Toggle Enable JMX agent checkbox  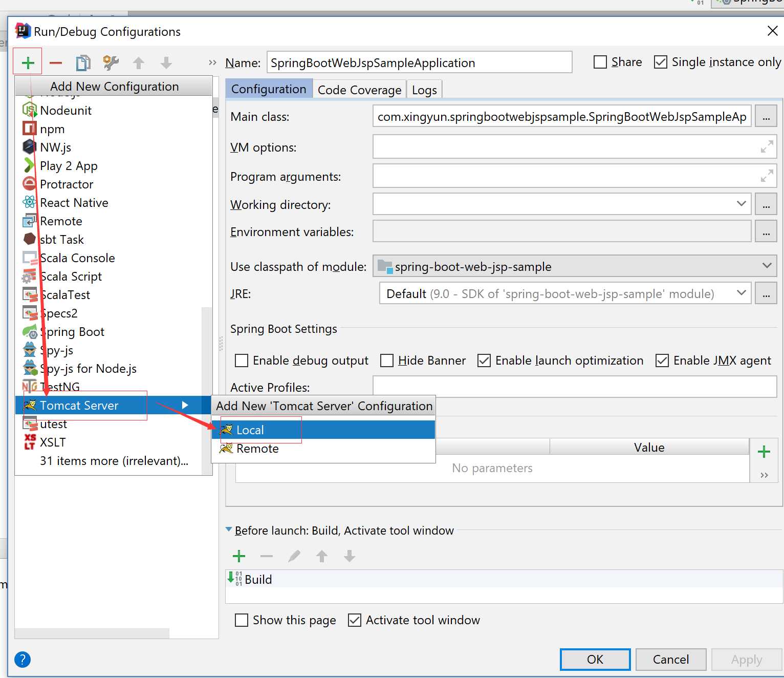pyautogui.click(x=662, y=361)
